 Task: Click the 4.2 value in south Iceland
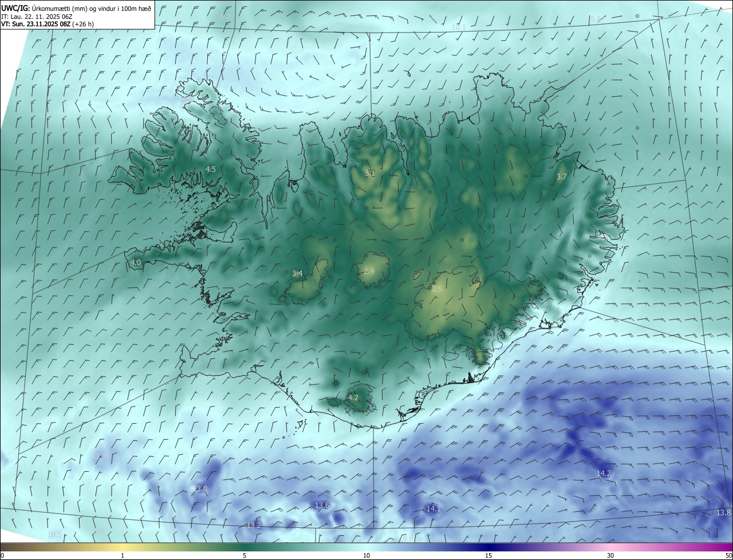pos(353,397)
